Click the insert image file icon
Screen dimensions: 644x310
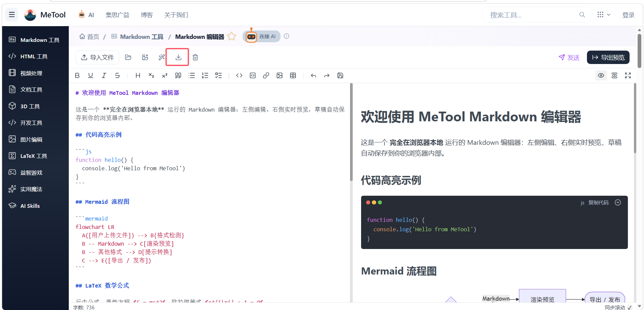145,57
